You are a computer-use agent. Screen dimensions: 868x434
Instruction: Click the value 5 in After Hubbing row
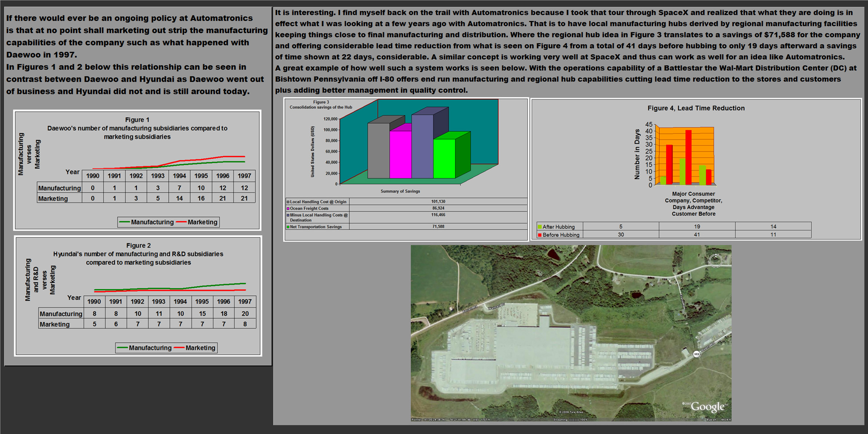(x=621, y=227)
